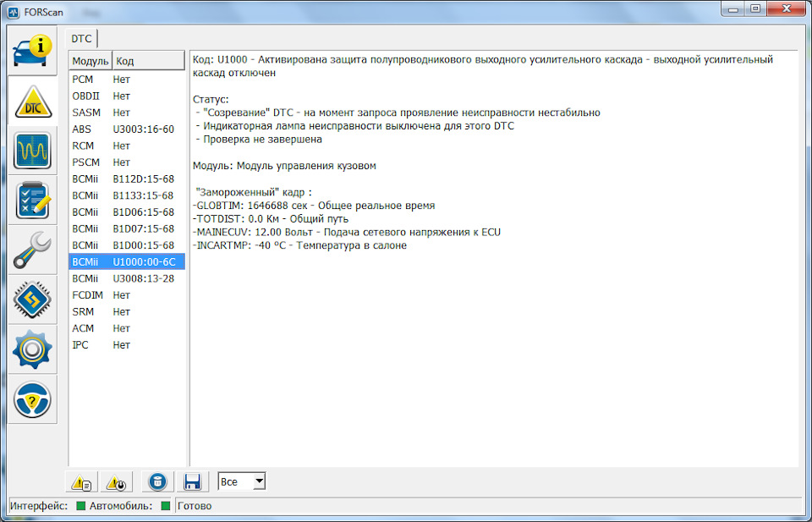The image size is (812, 522).
Task: Select the RCM module row
Action: [x=127, y=146]
